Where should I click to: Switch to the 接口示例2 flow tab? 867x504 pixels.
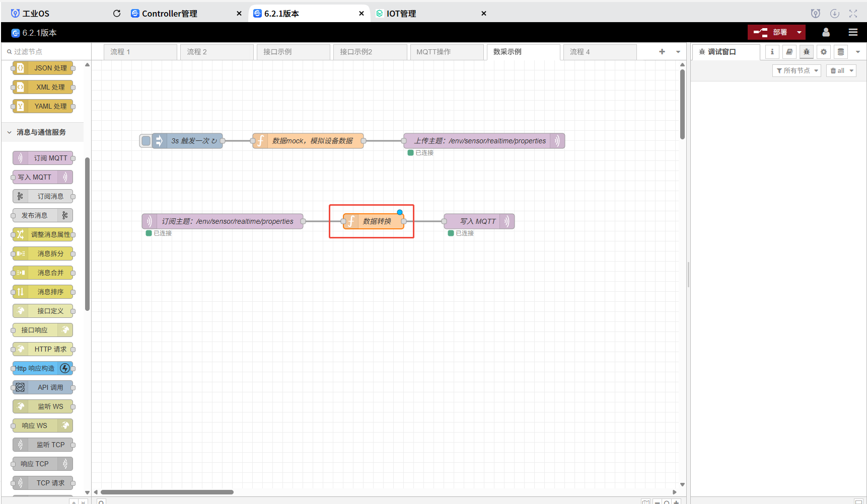356,52
